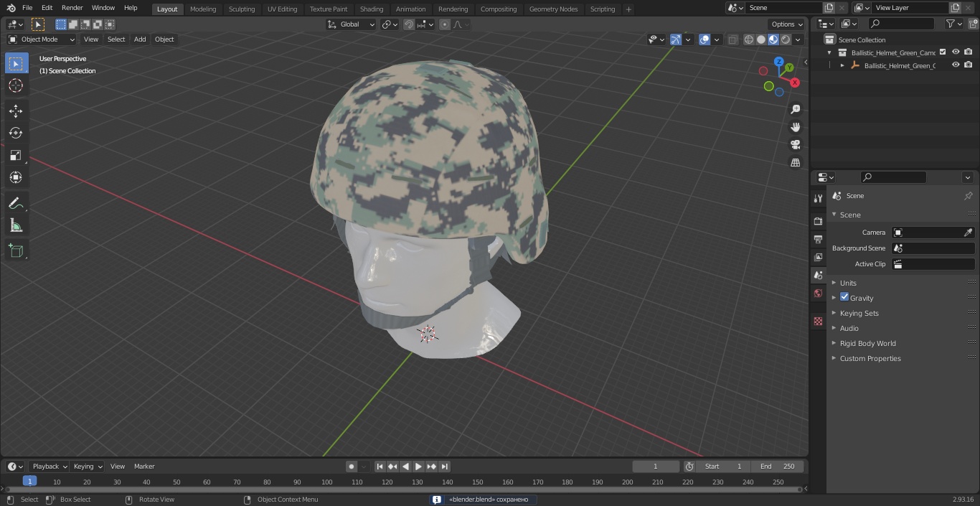Expand the Audio panel
The width and height of the screenshot is (980, 506).
coord(849,328)
